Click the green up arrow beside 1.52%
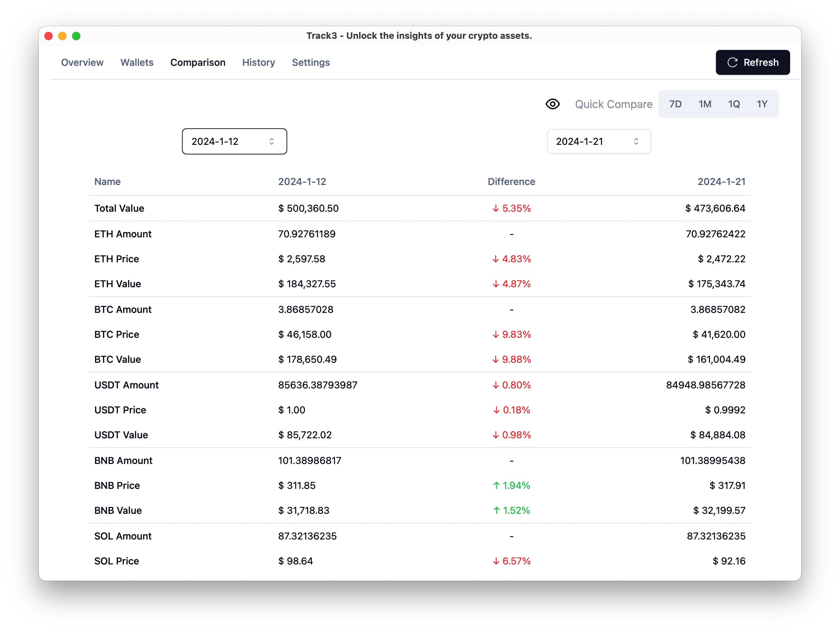The image size is (840, 632). click(496, 510)
